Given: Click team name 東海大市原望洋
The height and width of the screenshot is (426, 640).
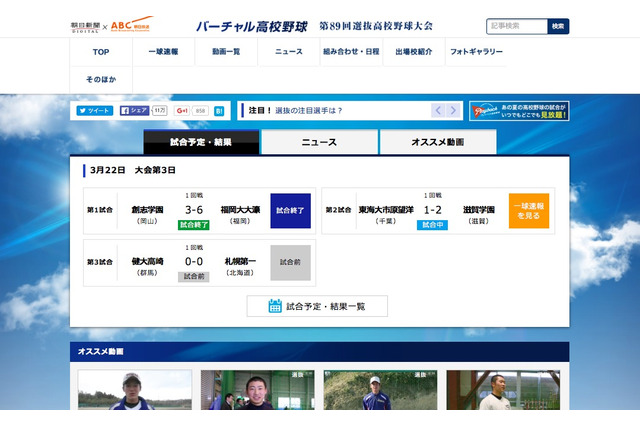Looking at the screenshot, I should 386,210.
